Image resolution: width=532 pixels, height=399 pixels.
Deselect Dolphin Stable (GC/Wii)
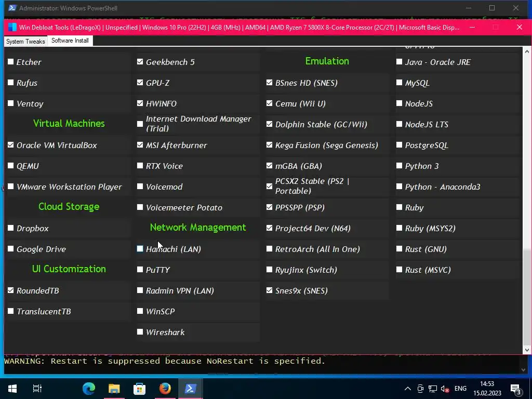click(x=270, y=124)
